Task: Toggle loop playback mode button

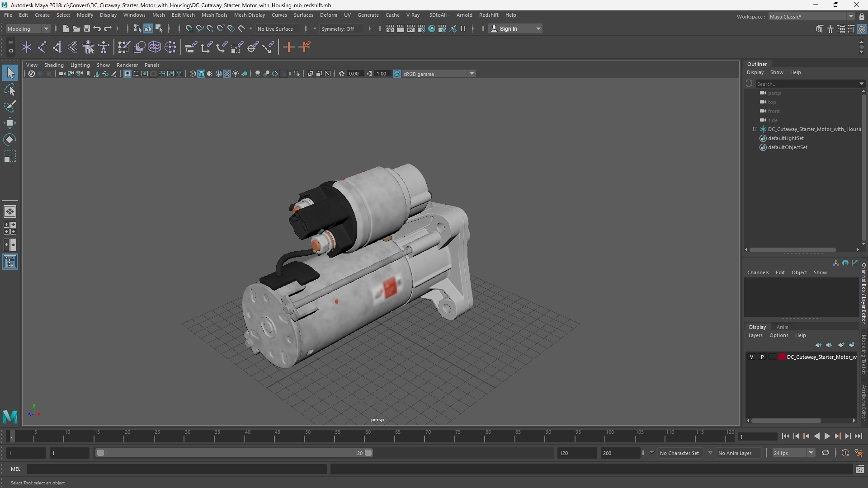Action: [x=826, y=453]
